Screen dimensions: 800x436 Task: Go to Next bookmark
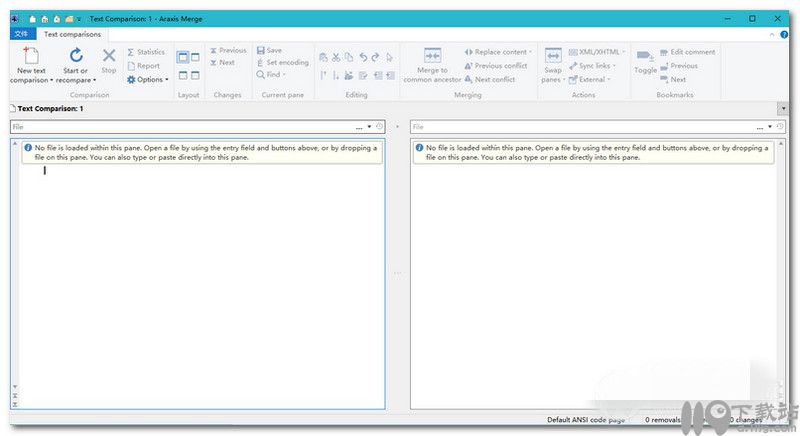(x=673, y=80)
